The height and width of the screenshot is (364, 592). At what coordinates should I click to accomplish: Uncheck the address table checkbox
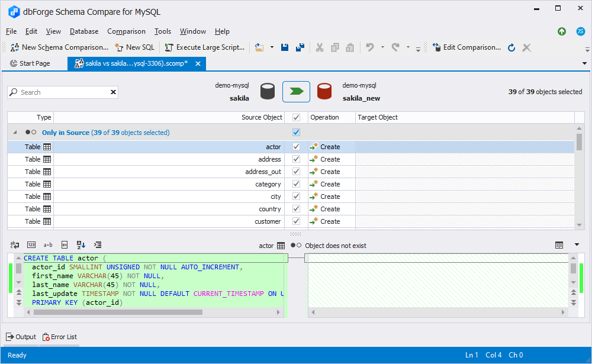click(x=297, y=159)
